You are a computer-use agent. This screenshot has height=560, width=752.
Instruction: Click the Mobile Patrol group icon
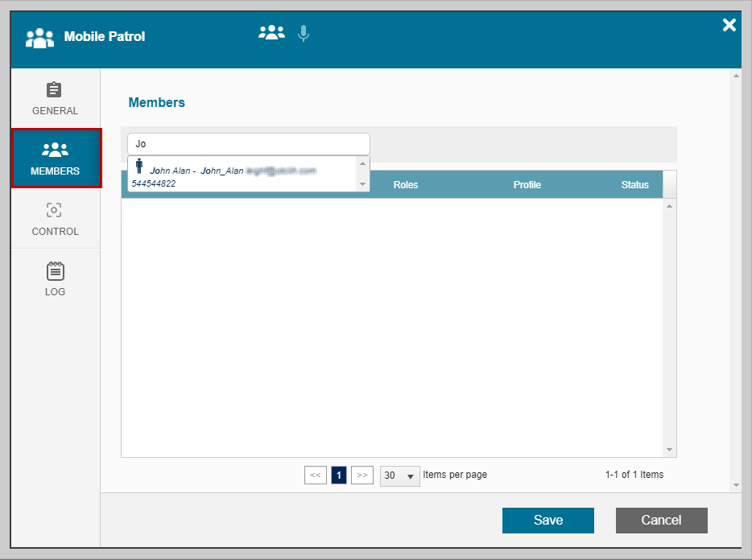pyautogui.click(x=39, y=37)
